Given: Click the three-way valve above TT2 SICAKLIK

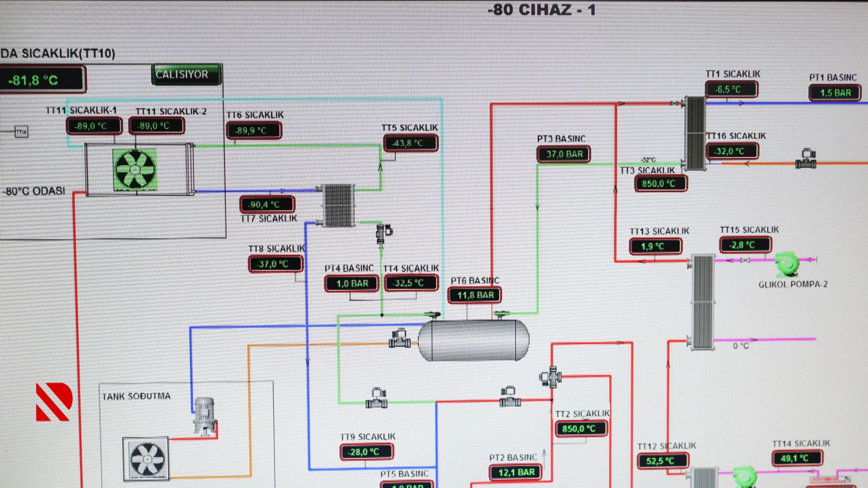Looking at the screenshot, I should [x=551, y=376].
